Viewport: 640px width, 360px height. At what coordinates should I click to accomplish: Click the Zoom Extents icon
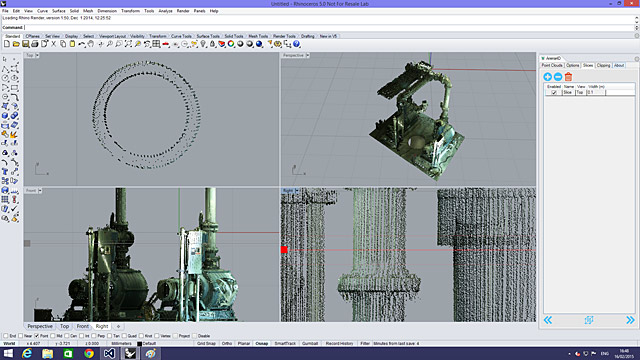[x=128, y=44]
